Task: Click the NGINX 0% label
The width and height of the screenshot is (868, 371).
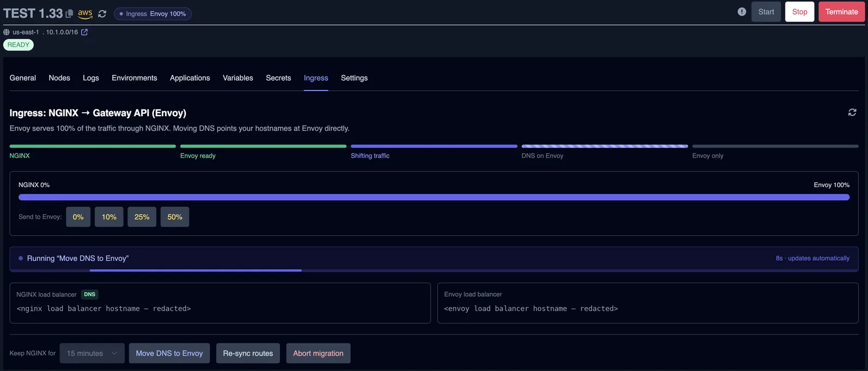Action: point(34,185)
